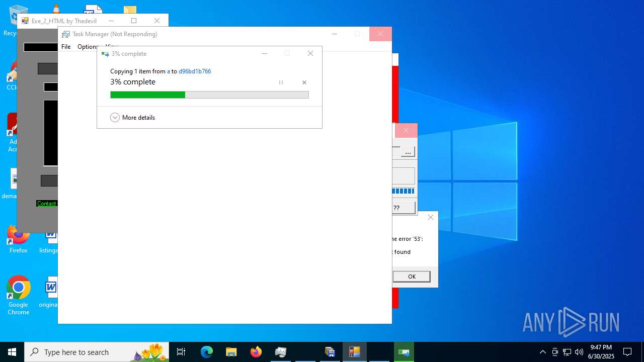This screenshot has height=362, width=644.
Task: Launch Firefox from the taskbar
Action: (256, 352)
